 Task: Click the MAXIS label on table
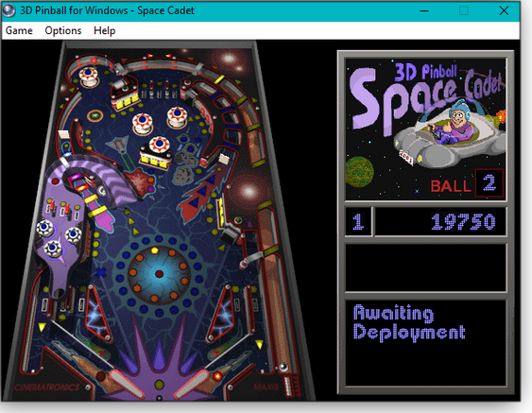[266, 387]
